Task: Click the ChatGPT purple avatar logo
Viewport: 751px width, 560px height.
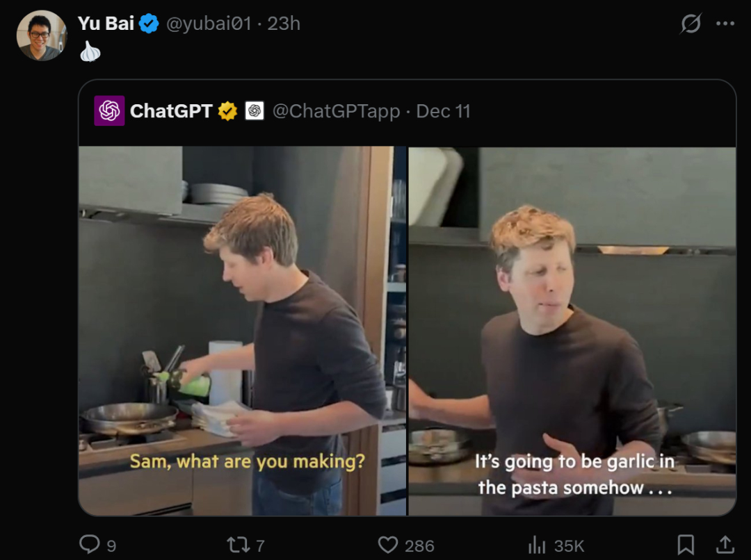Action: (109, 111)
